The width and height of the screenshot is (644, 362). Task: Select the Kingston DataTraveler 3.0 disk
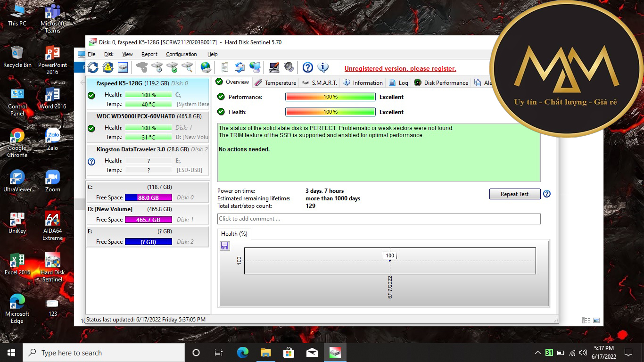[x=148, y=159]
